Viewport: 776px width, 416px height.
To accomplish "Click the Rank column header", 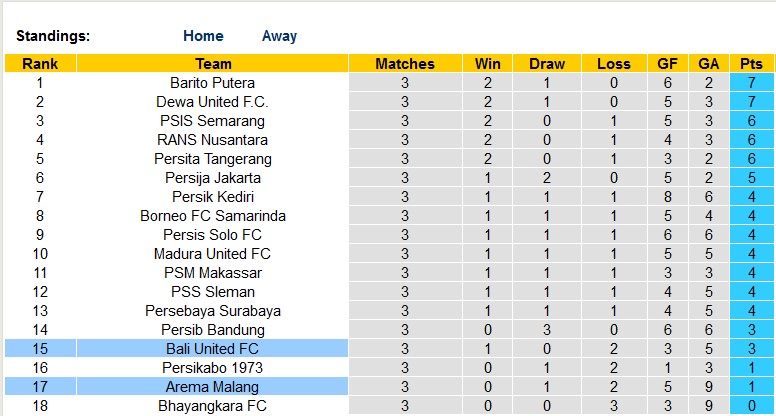I will [40, 63].
